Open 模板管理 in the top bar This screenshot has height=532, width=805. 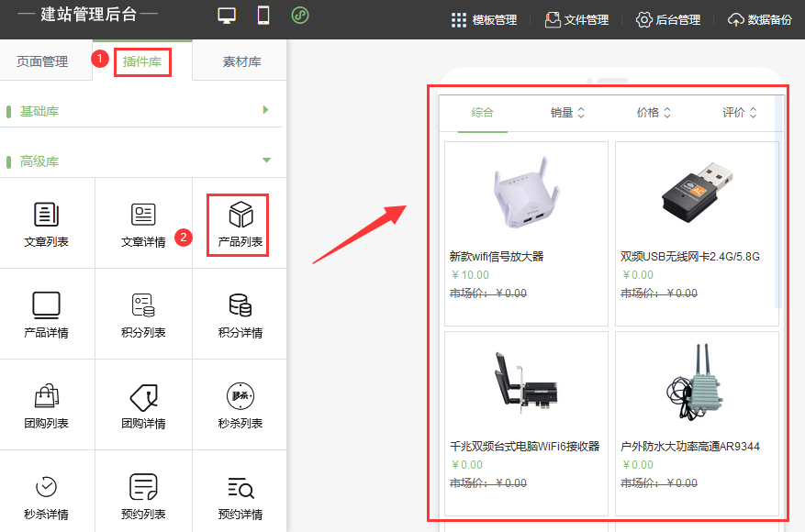tap(484, 20)
